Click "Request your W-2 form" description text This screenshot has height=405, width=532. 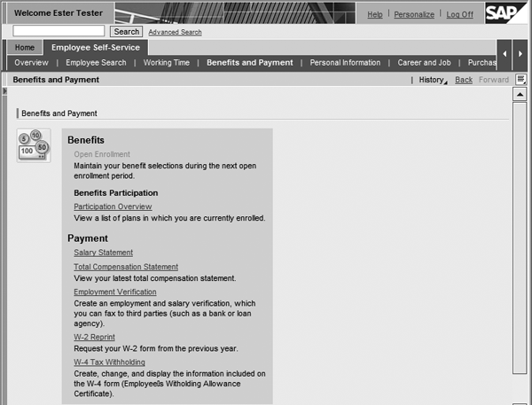tap(156, 348)
